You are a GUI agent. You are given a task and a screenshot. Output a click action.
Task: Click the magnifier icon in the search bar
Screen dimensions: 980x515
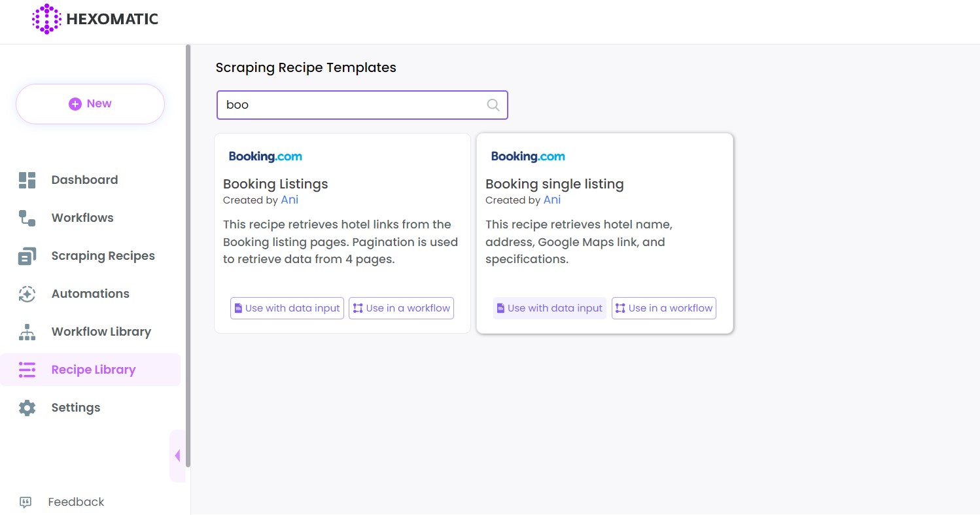tap(493, 105)
